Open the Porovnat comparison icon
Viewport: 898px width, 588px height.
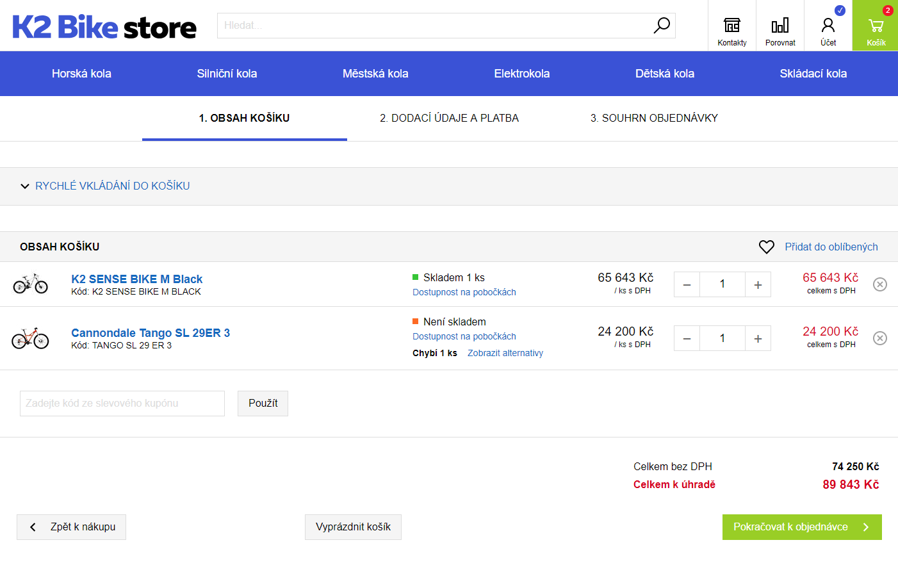coord(780,26)
